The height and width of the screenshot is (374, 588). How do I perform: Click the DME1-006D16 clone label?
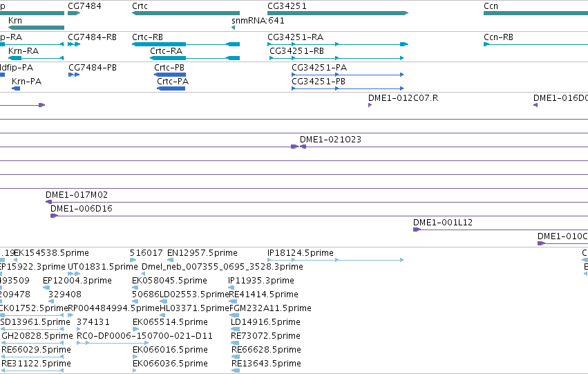coord(82,209)
